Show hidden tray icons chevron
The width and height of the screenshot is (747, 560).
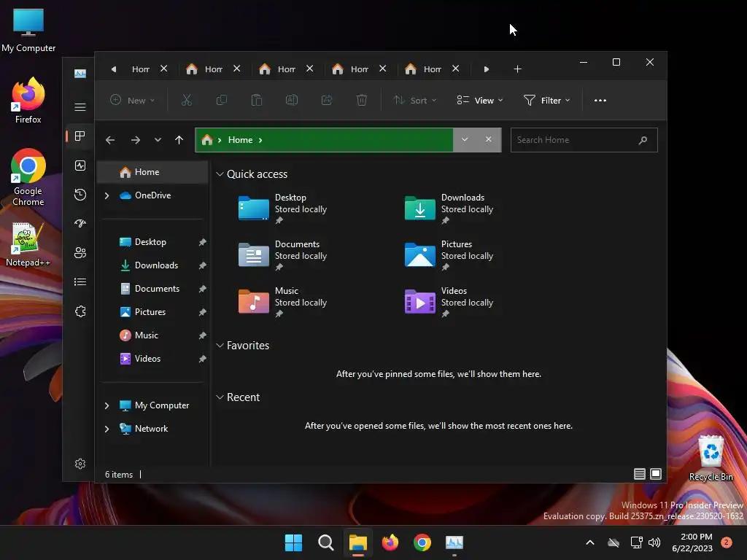[589, 542]
